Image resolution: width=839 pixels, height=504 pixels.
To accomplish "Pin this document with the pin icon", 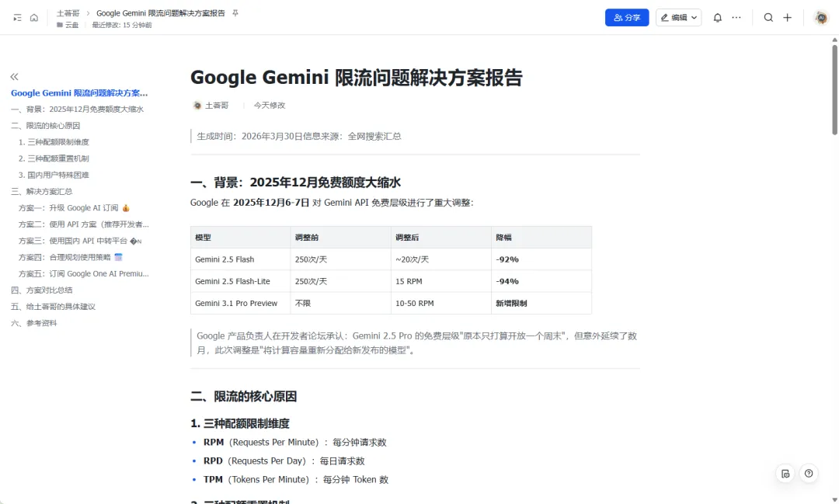I will point(235,13).
